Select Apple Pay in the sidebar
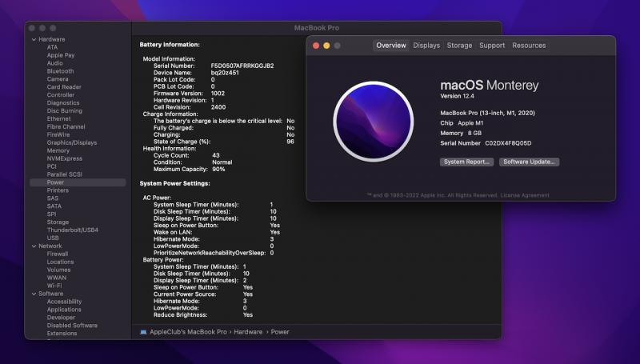This screenshot has width=640, height=364. pyautogui.click(x=61, y=55)
